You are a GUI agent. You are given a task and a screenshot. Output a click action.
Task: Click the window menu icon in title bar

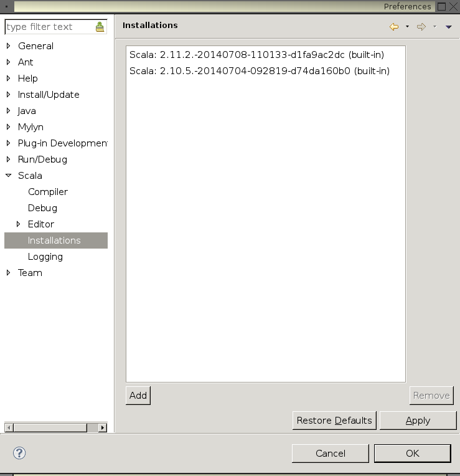click(x=6, y=6)
